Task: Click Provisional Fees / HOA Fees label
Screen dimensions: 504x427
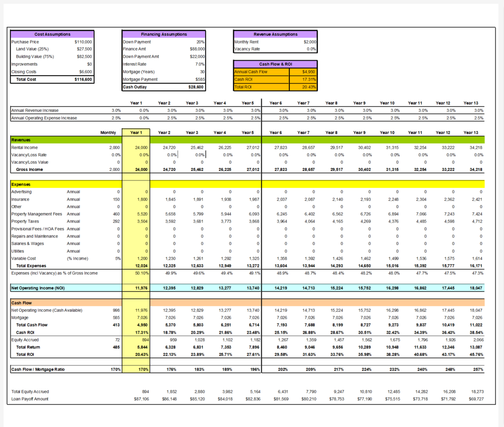Action: tap(38, 229)
